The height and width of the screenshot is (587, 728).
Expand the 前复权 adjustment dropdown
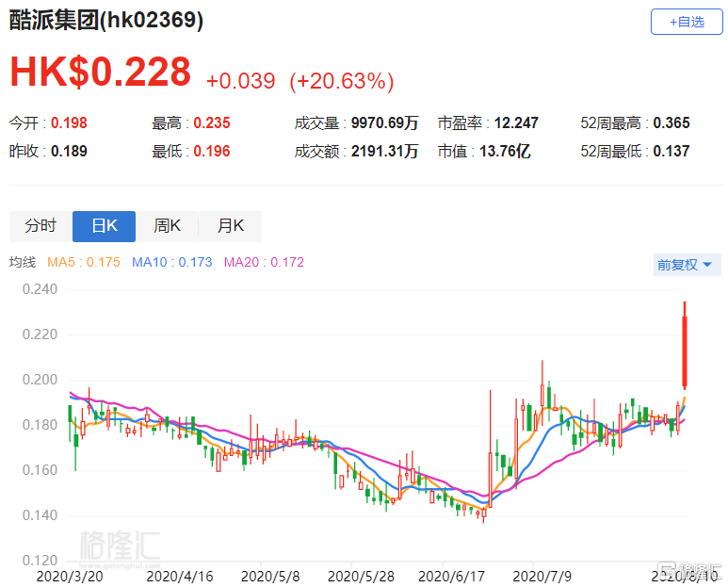(687, 265)
